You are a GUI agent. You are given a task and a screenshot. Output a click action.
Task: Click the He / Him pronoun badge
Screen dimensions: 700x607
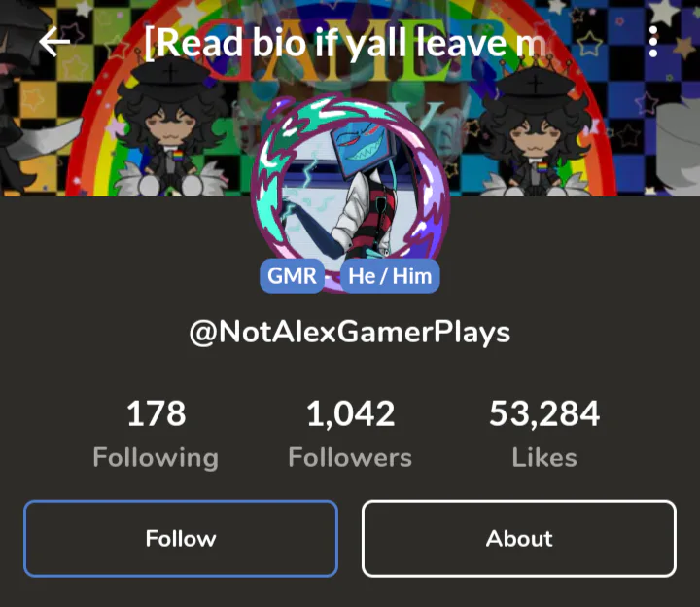pyautogui.click(x=390, y=275)
